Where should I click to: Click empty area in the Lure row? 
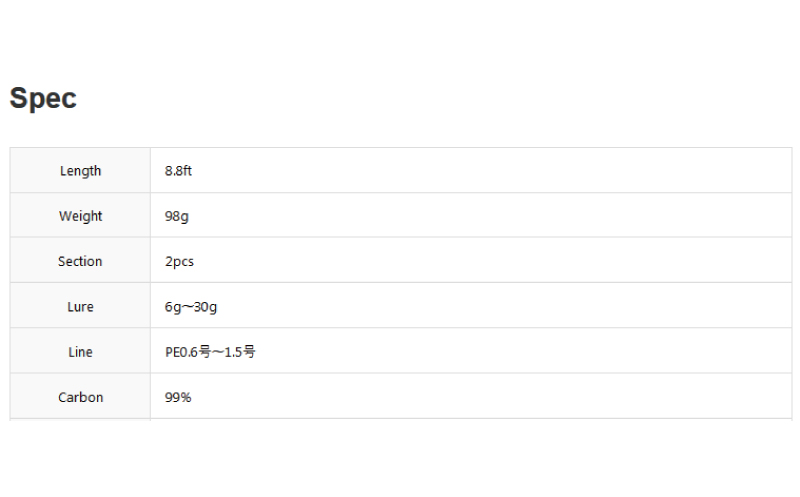tap(490, 306)
